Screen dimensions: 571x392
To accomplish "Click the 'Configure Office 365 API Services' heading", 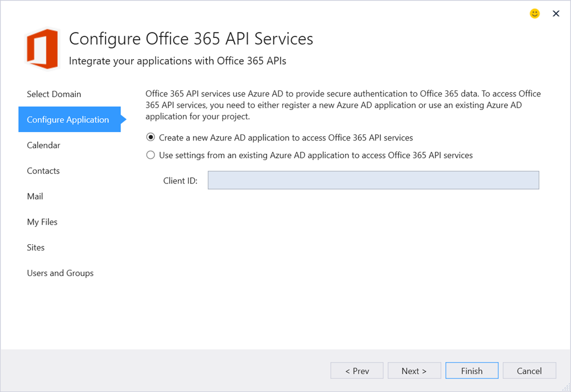I will pyautogui.click(x=191, y=38).
